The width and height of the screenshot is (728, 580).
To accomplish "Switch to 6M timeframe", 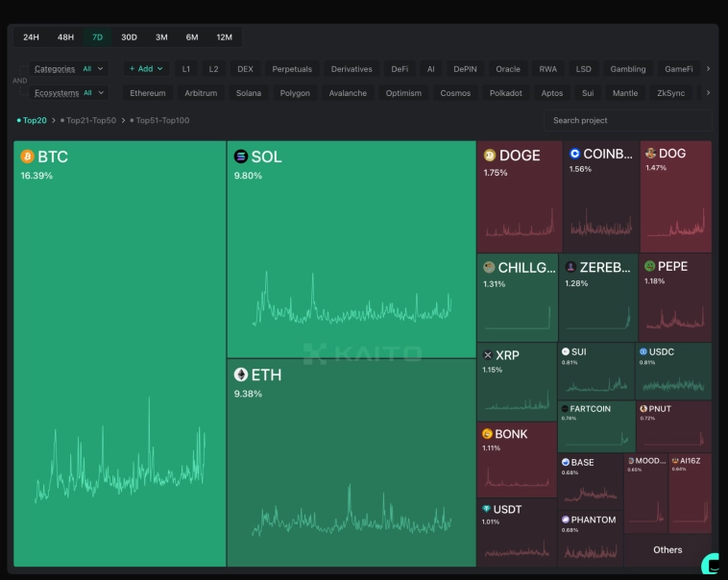I will tap(192, 37).
